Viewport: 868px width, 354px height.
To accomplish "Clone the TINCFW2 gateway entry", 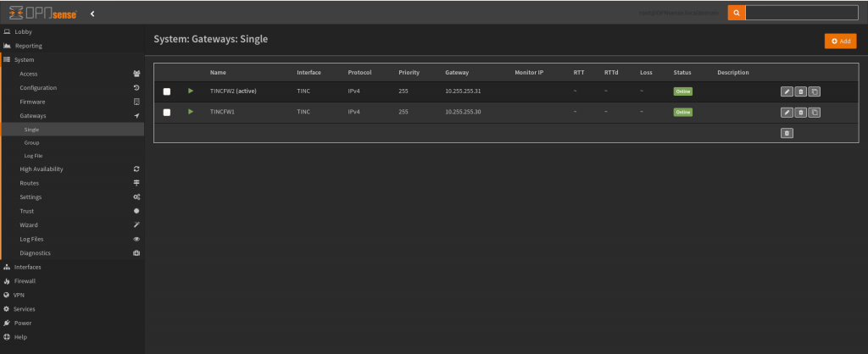I will click(x=814, y=91).
